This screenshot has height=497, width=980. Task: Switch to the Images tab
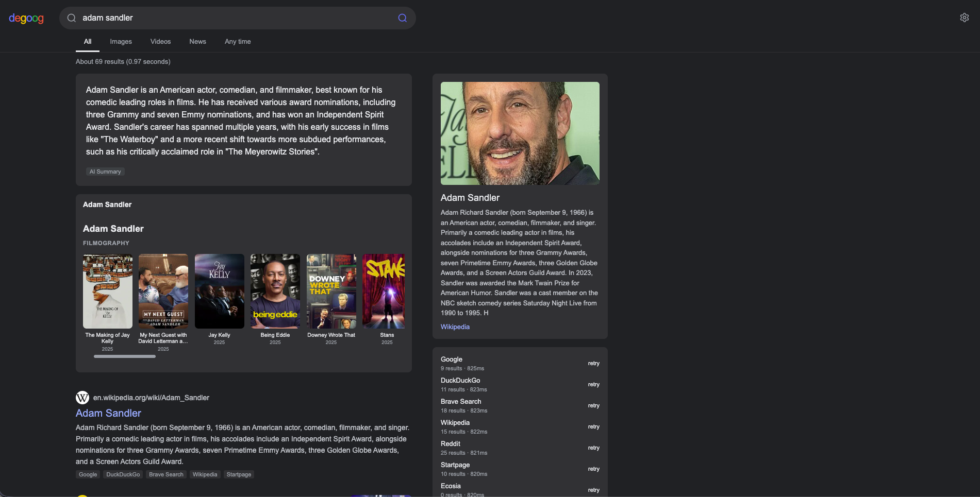click(121, 42)
